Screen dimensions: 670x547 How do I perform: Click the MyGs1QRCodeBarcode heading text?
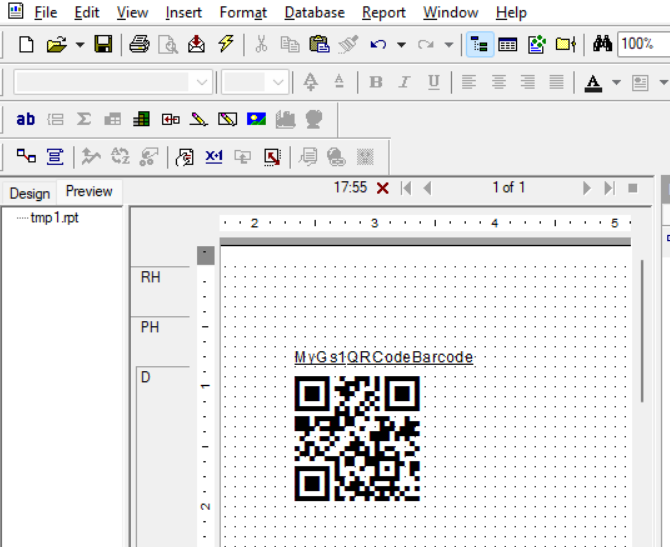tap(384, 357)
